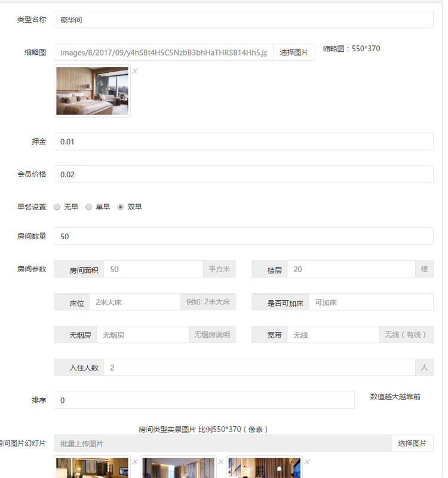Delete the third slideshow image

[306, 462]
